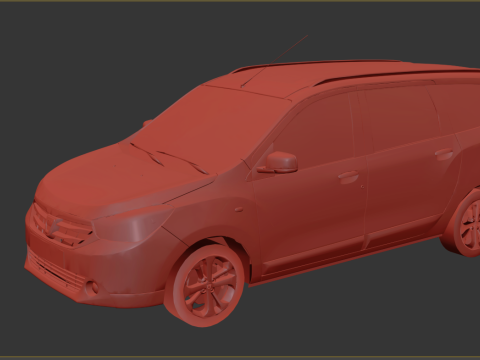Click the roof antenna of the car

274,61
